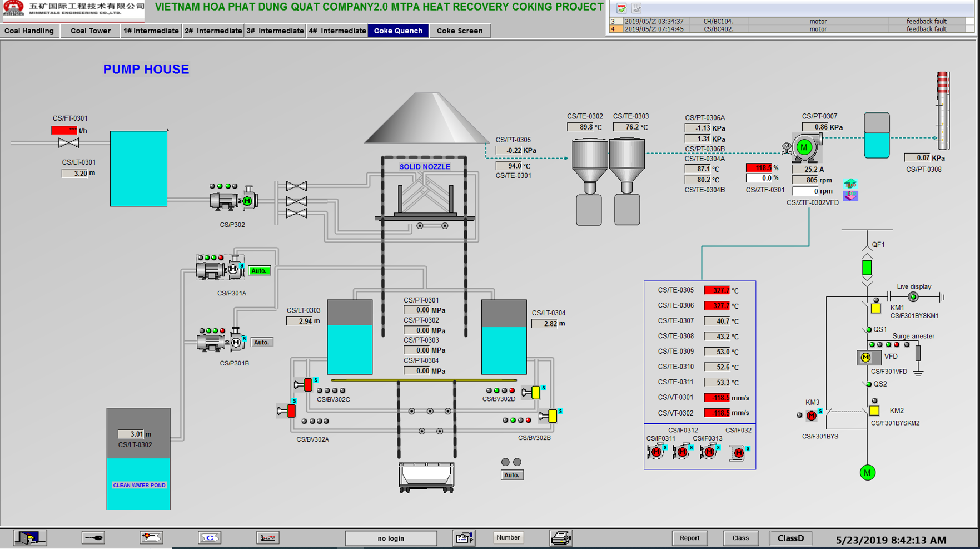This screenshot has width=980, height=549.
Task: Click the exit door icon in bottom toolbar
Action: click(x=30, y=538)
